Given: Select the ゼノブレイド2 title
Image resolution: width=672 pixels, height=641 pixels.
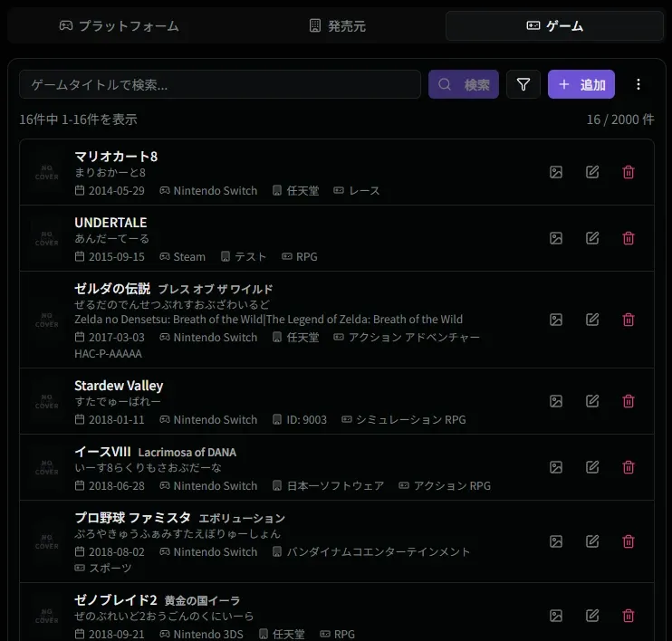Looking at the screenshot, I should [x=116, y=600].
